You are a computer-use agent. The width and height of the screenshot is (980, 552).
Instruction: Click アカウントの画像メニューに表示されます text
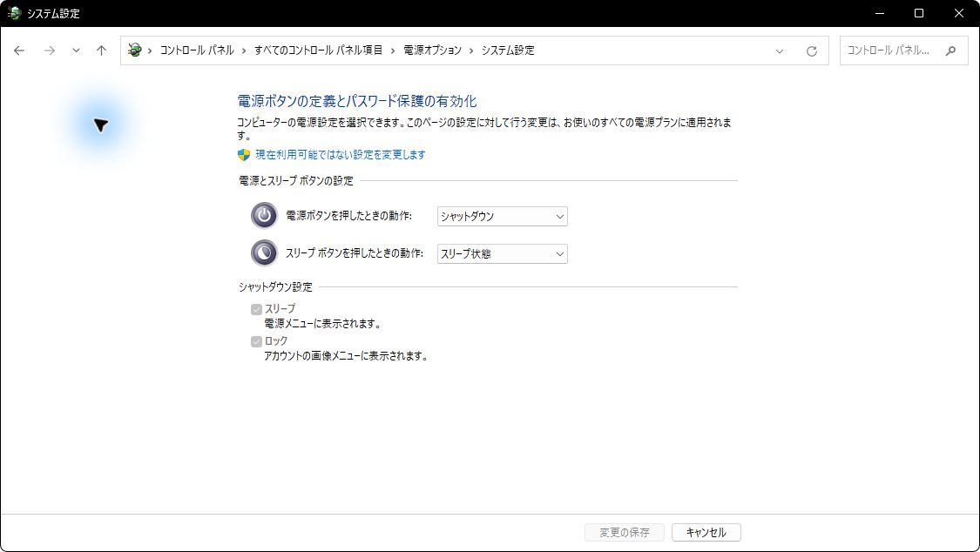point(346,356)
